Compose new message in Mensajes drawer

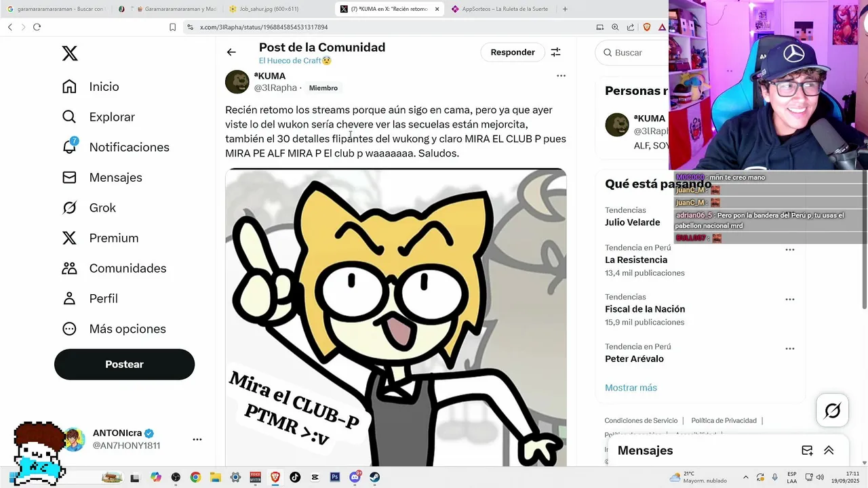pos(807,451)
